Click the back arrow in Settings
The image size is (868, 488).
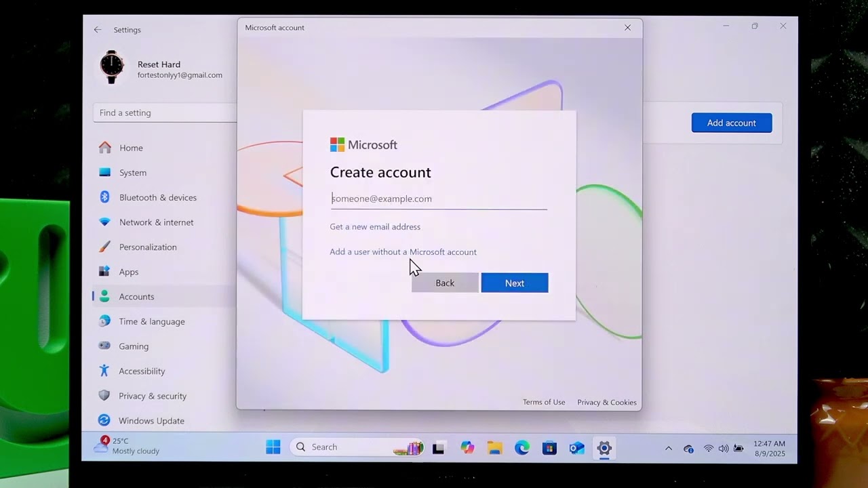click(x=98, y=30)
